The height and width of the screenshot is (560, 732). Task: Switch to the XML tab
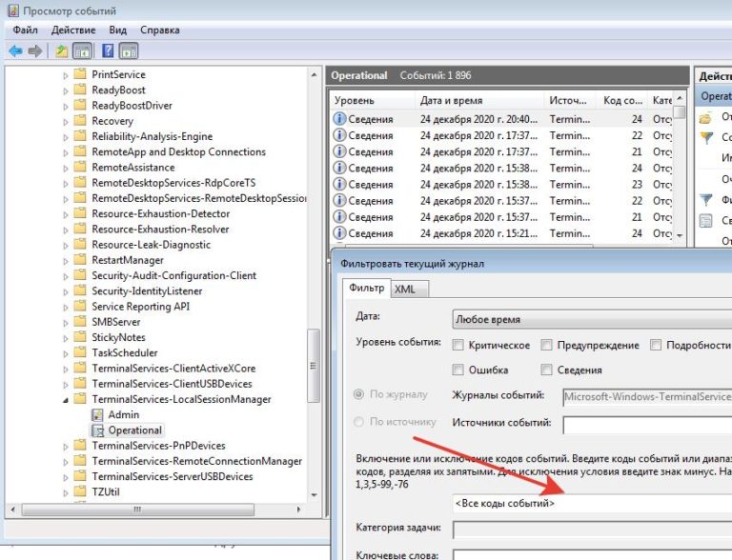click(x=404, y=290)
